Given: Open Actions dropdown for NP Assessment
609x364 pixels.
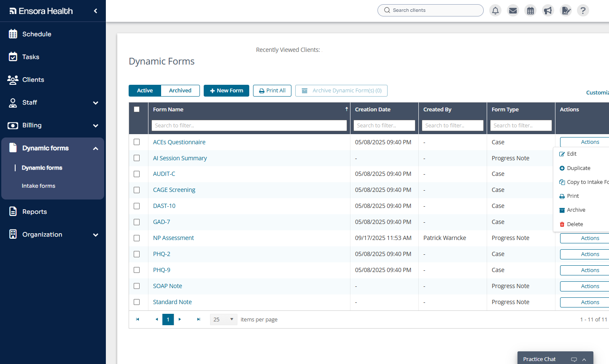Looking at the screenshot, I should pyautogui.click(x=585, y=238).
